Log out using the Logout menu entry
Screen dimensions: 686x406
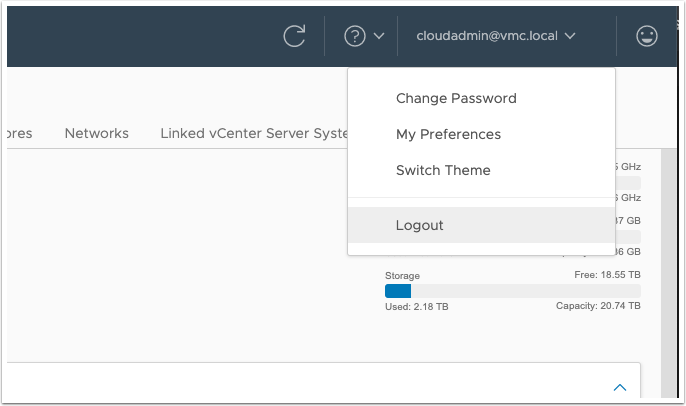tap(420, 225)
